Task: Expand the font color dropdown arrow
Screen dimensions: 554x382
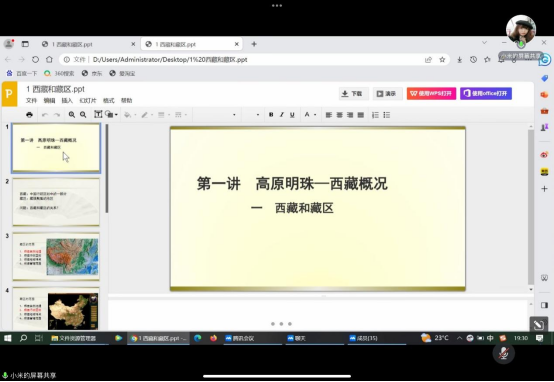Action: 315,115
